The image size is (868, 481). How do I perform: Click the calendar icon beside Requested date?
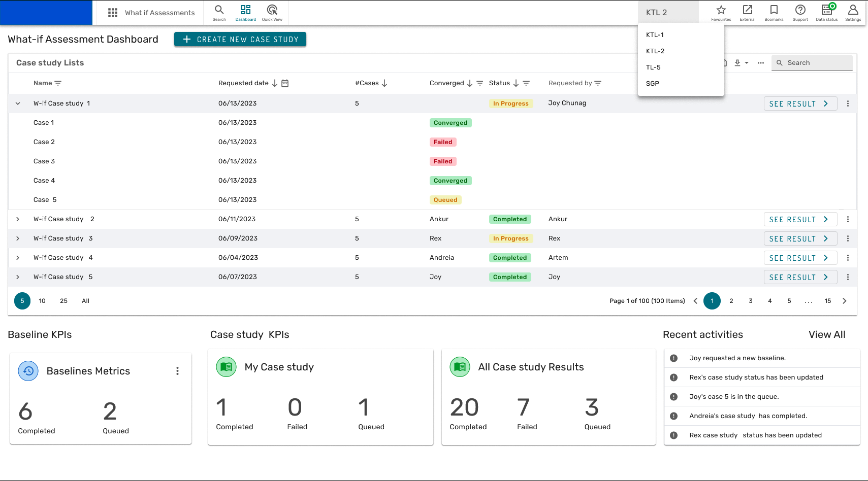coord(285,83)
